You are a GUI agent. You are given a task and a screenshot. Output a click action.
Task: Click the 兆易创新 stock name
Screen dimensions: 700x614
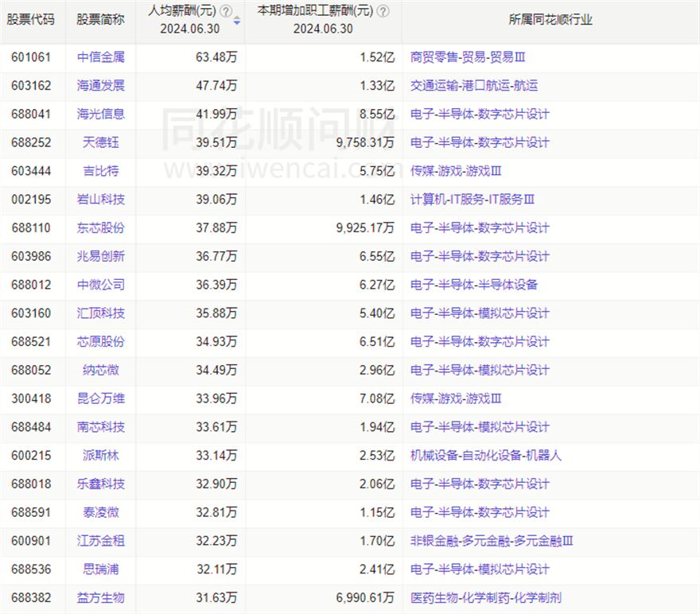click(101, 256)
